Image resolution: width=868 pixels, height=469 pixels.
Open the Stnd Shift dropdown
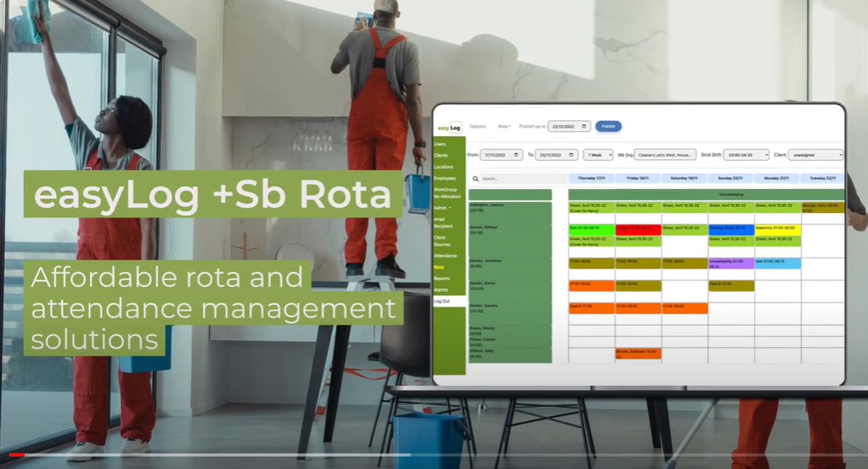click(746, 155)
